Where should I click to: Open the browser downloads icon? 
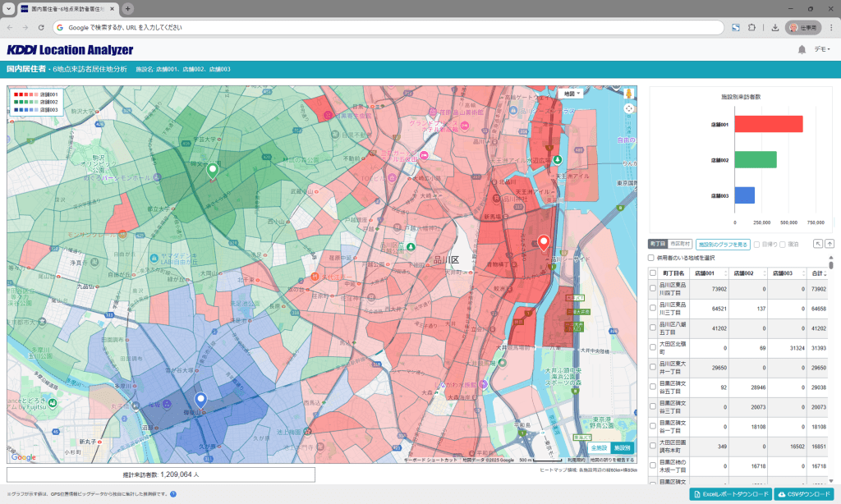pyautogui.click(x=774, y=27)
